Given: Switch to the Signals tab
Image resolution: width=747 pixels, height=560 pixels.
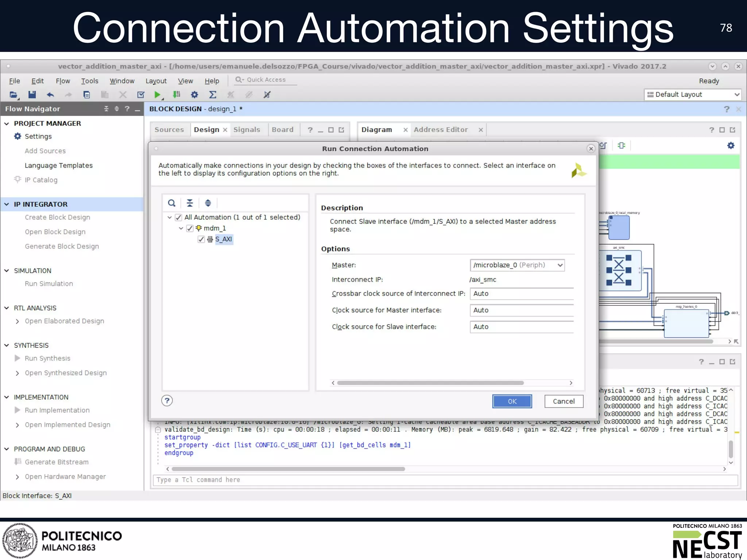Looking at the screenshot, I should tap(247, 130).
